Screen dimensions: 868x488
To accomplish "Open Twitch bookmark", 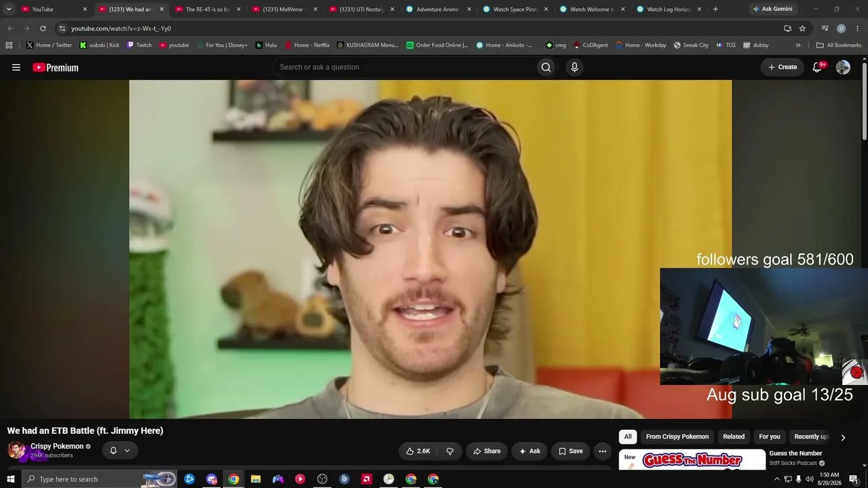I will click(x=139, y=45).
